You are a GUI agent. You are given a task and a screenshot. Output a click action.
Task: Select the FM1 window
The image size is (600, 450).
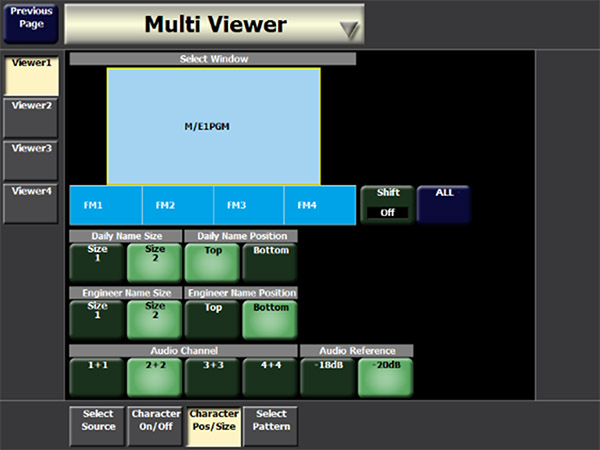[x=106, y=205]
